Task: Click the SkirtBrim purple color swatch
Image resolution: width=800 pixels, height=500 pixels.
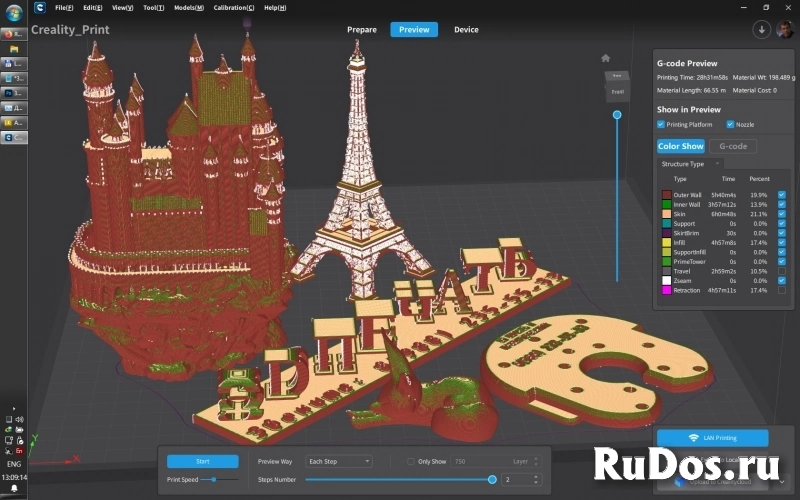Action: coord(666,233)
